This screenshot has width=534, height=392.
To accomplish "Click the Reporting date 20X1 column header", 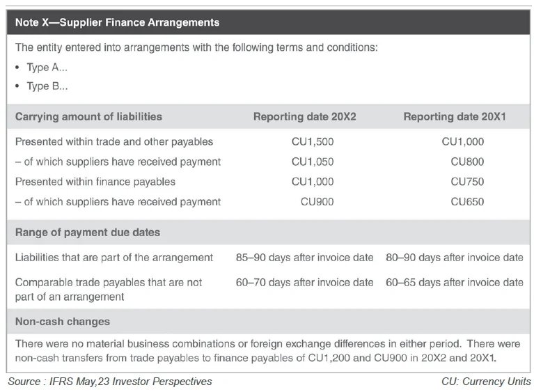I will (x=454, y=117).
